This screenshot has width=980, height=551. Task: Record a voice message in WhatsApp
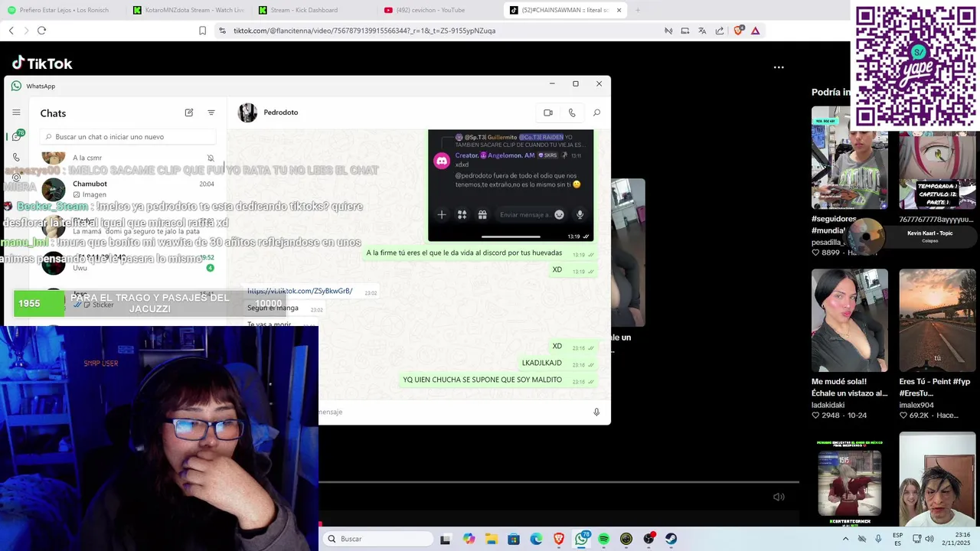[596, 412]
